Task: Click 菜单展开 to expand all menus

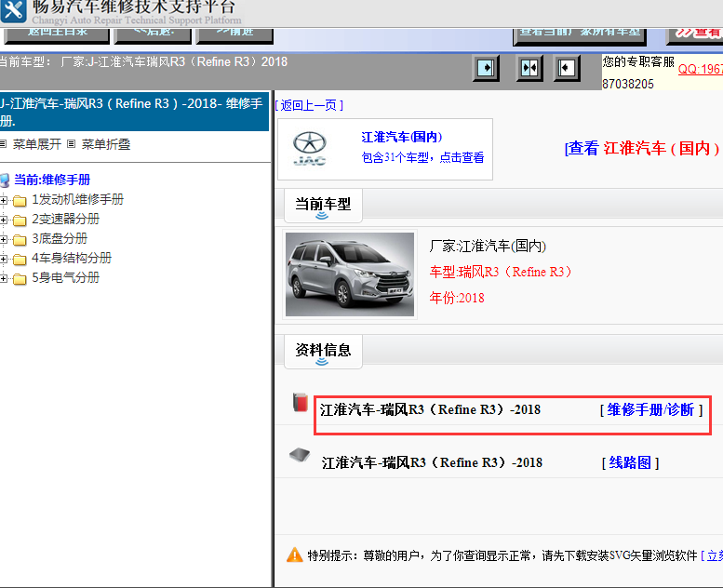Action: pos(37,144)
